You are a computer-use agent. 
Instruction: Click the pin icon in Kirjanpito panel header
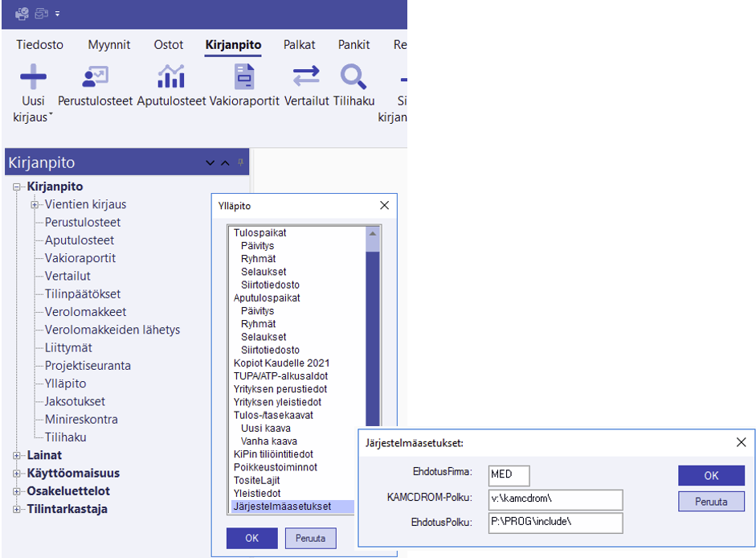[240, 162]
